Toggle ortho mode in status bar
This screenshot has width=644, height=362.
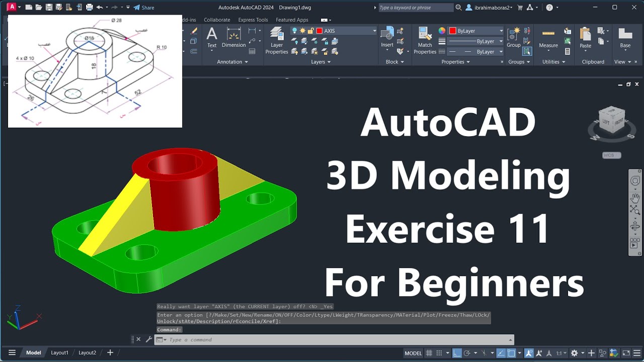click(x=457, y=353)
